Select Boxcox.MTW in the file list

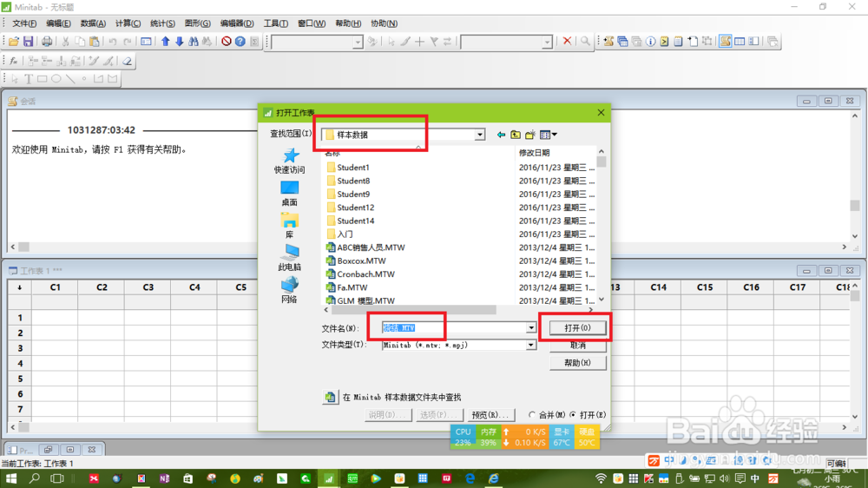pyautogui.click(x=361, y=260)
